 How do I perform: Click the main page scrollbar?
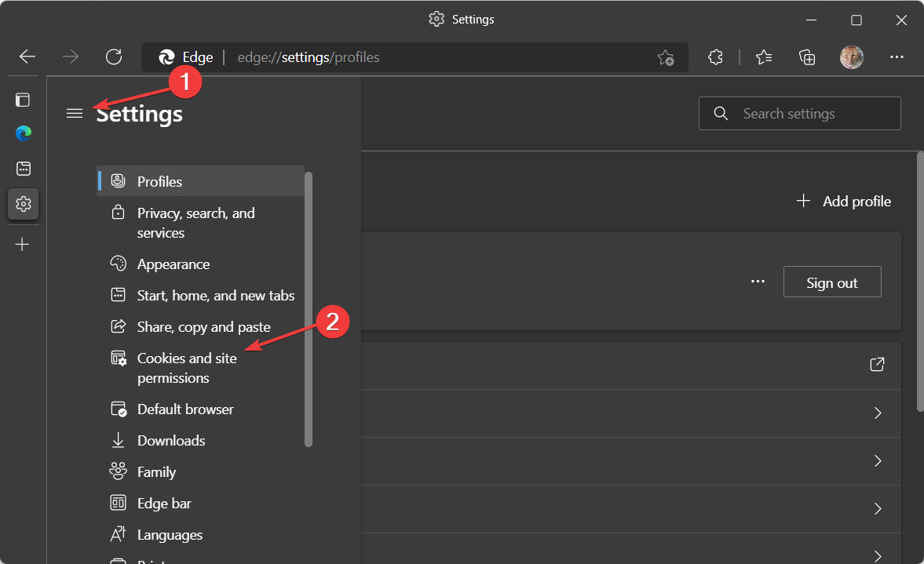tap(920, 282)
